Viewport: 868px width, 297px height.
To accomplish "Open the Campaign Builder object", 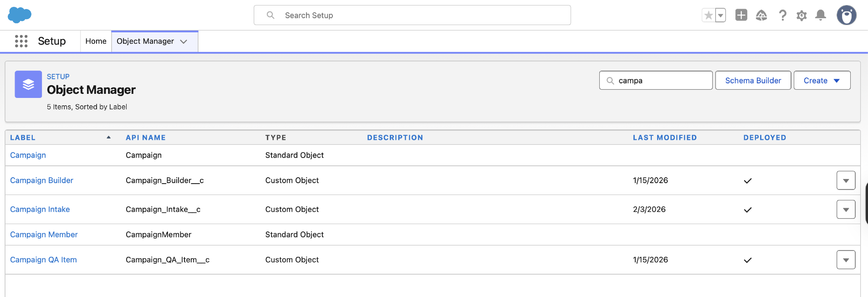I will [x=41, y=180].
